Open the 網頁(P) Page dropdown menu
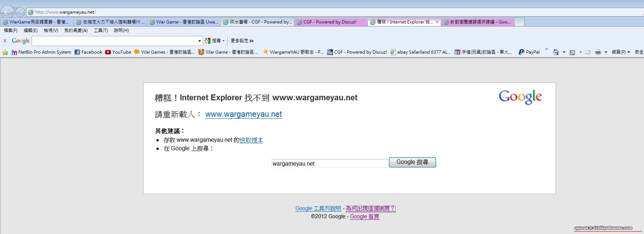Screen dimensions: 644x234 620,52
